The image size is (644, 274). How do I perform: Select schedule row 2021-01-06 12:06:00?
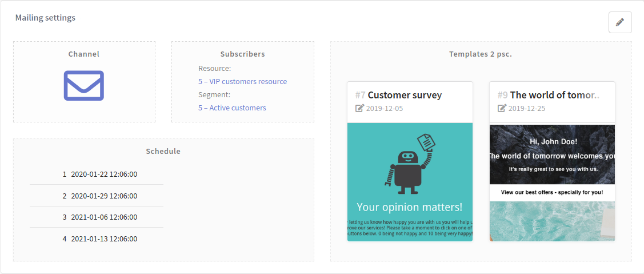[103, 217]
